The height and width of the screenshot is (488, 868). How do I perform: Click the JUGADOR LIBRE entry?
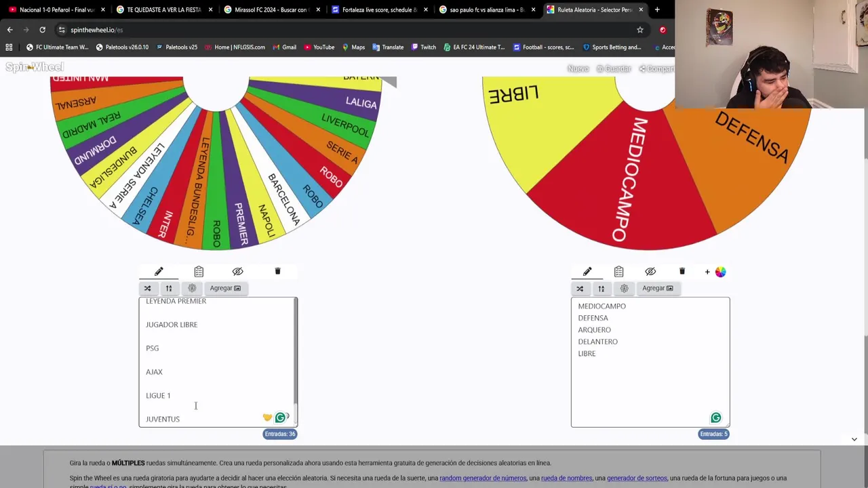point(172,324)
